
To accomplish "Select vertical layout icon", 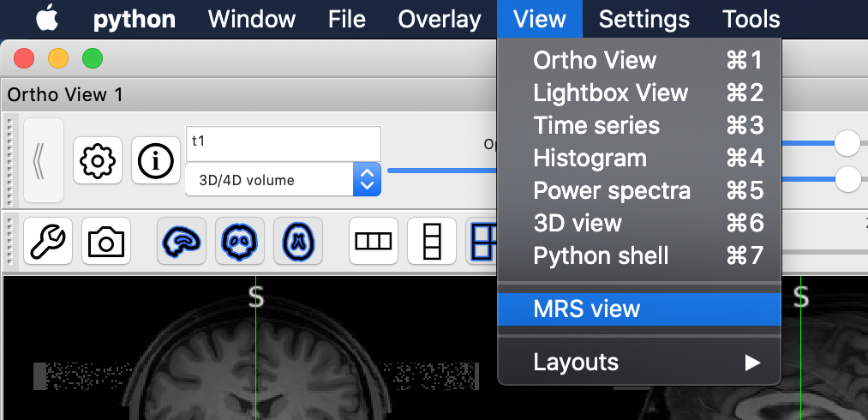I will (x=431, y=241).
